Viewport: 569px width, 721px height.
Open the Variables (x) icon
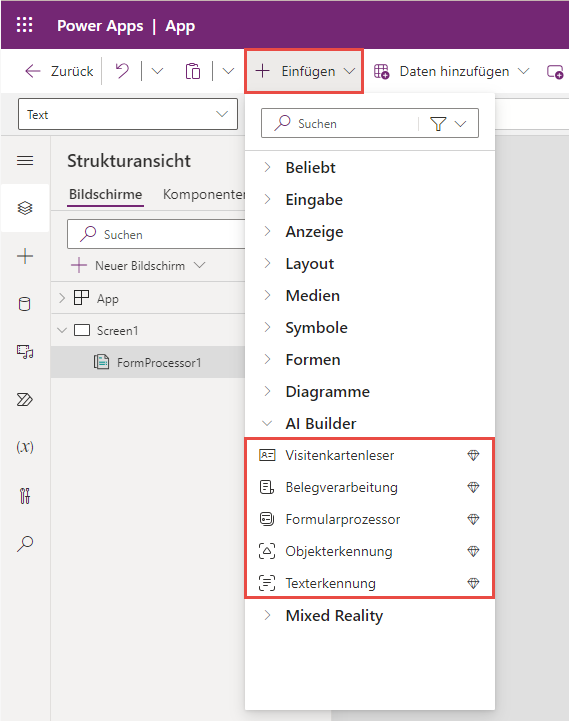(x=25, y=447)
